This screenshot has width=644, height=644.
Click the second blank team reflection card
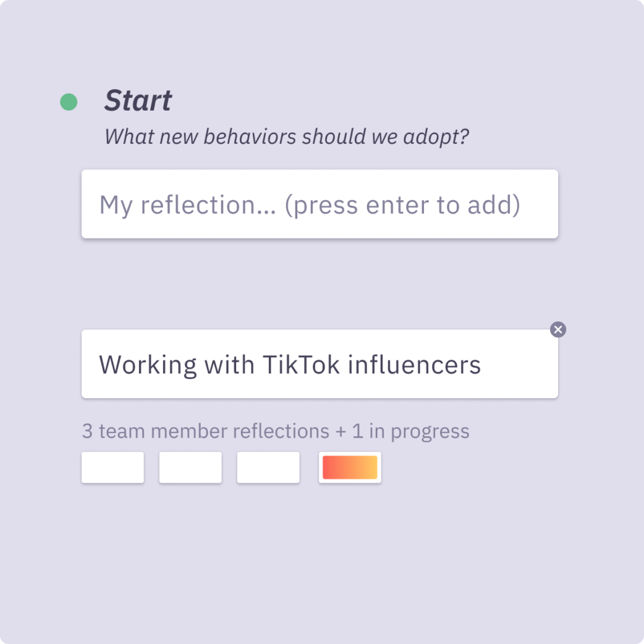click(190, 467)
